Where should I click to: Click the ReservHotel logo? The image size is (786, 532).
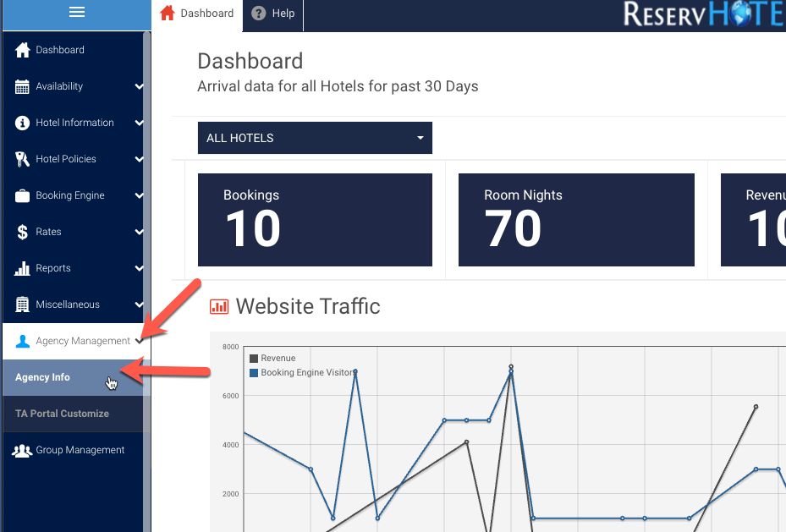pos(704,14)
